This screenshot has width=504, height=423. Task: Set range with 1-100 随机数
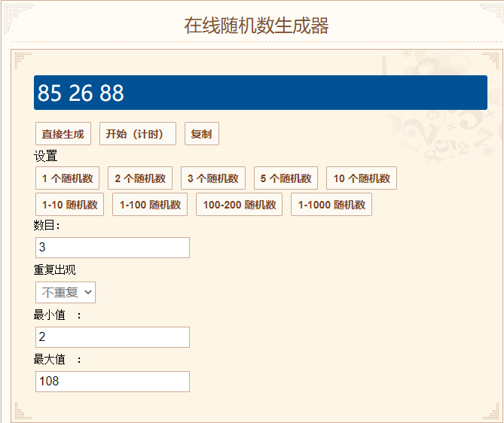[x=150, y=204]
